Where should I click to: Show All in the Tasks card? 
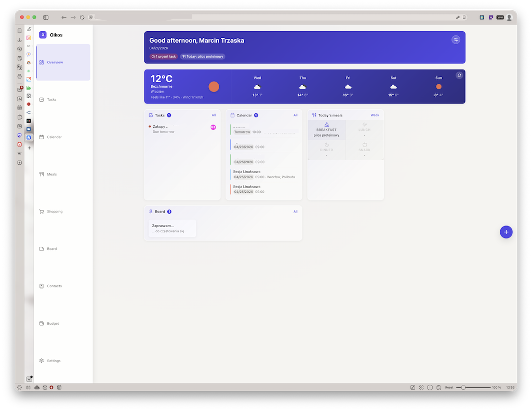[x=214, y=115]
